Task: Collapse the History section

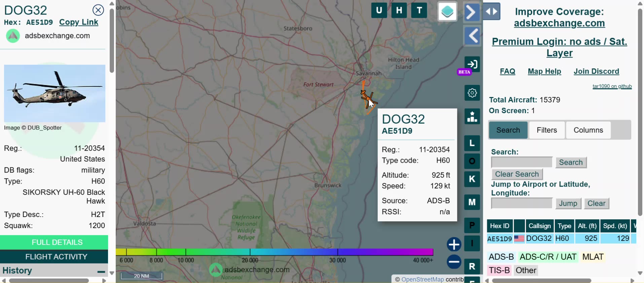Action: [101, 271]
